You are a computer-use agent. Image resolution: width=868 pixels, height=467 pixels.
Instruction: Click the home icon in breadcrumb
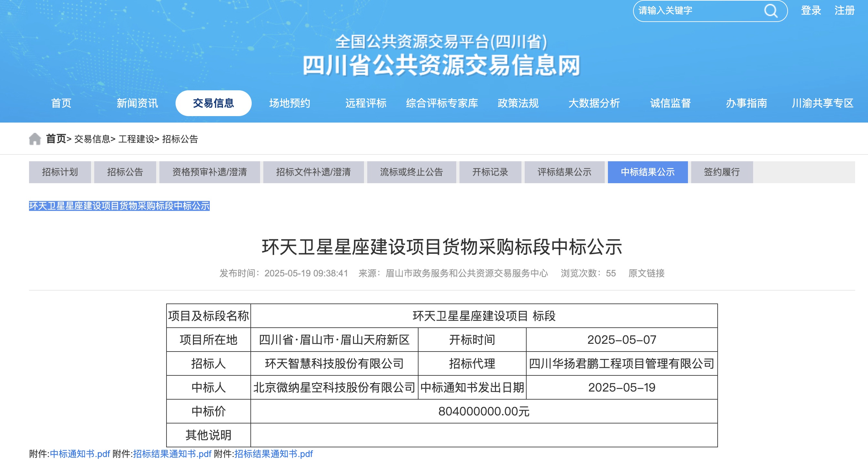point(35,139)
